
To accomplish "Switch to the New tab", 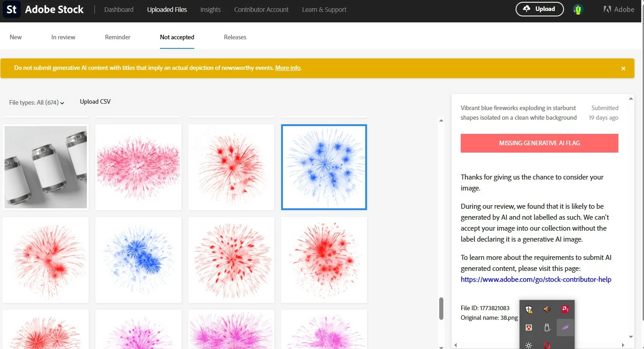I will tap(16, 37).
